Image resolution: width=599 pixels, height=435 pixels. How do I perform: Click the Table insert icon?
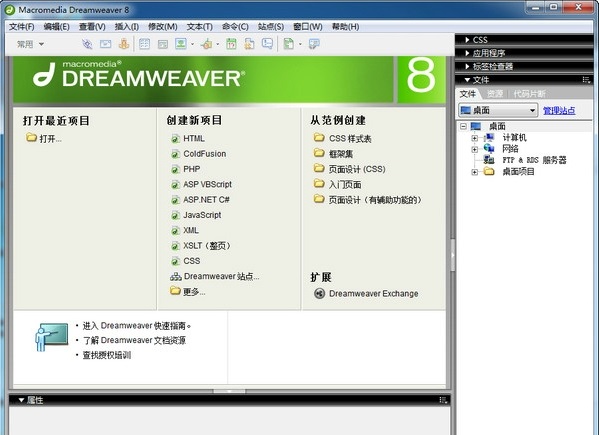tap(144, 44)
